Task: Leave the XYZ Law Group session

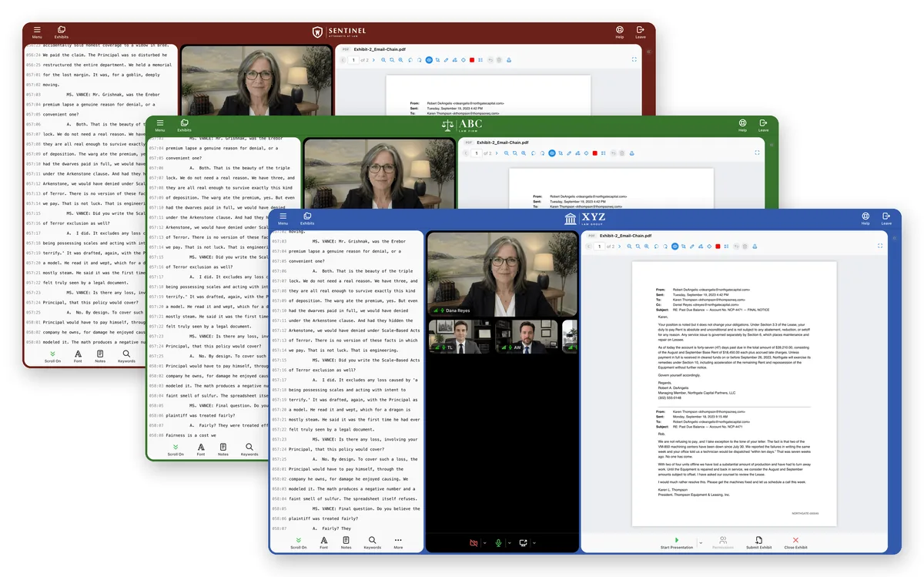Action: tap(886, 219)
